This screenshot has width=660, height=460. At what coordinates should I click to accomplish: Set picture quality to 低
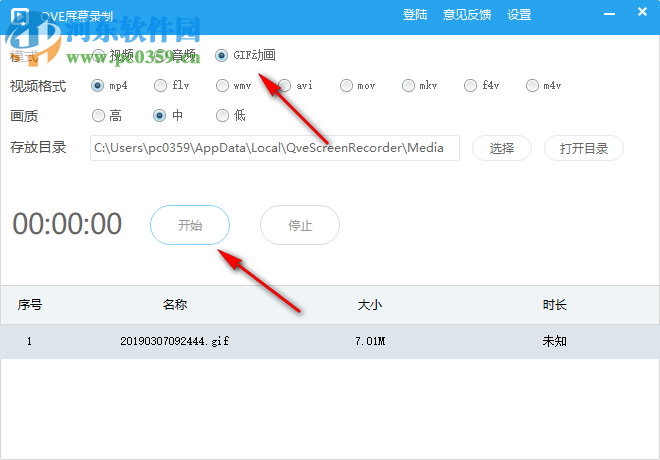222,116
